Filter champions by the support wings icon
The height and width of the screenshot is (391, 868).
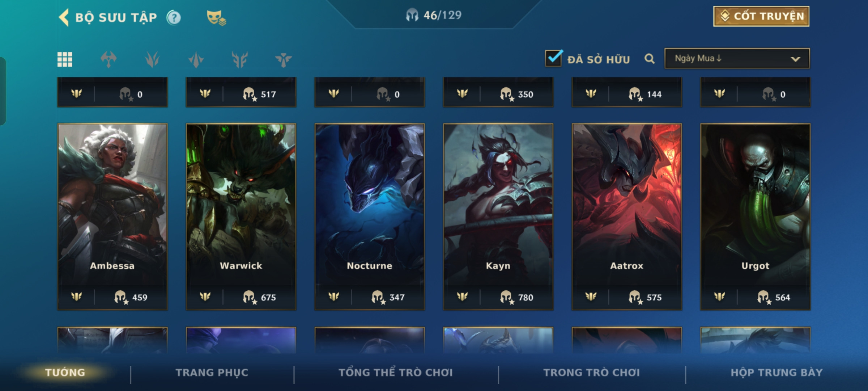tap(283, 59)
